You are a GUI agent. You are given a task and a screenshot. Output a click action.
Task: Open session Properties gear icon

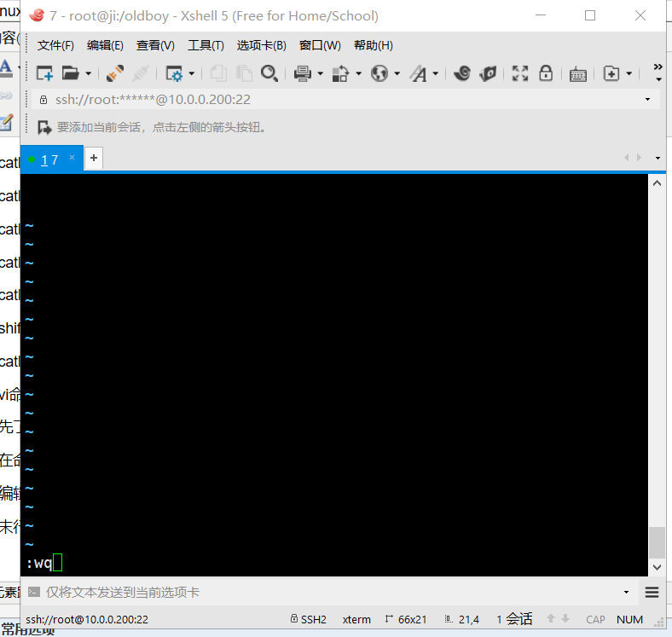point(174,73)
